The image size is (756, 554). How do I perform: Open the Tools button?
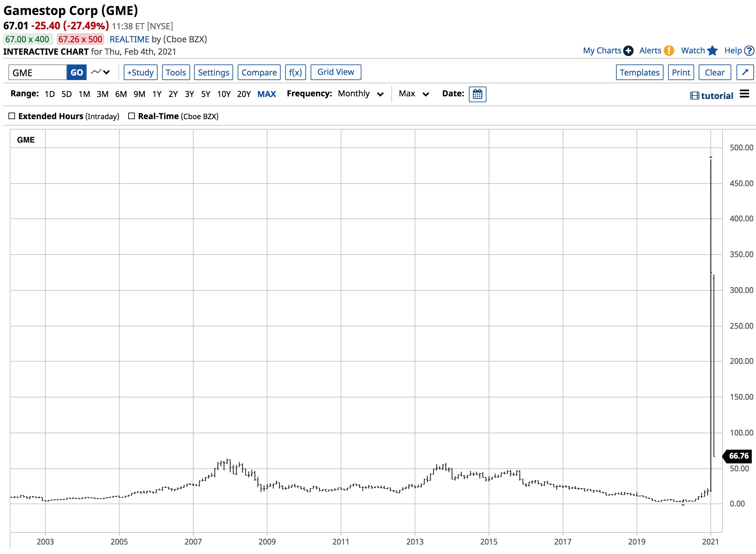click(x=176, y=72)
